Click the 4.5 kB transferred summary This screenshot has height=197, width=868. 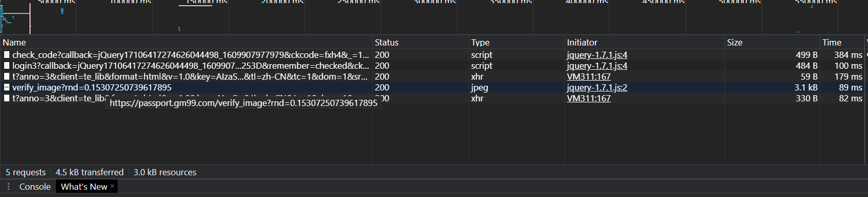point(90,172)
